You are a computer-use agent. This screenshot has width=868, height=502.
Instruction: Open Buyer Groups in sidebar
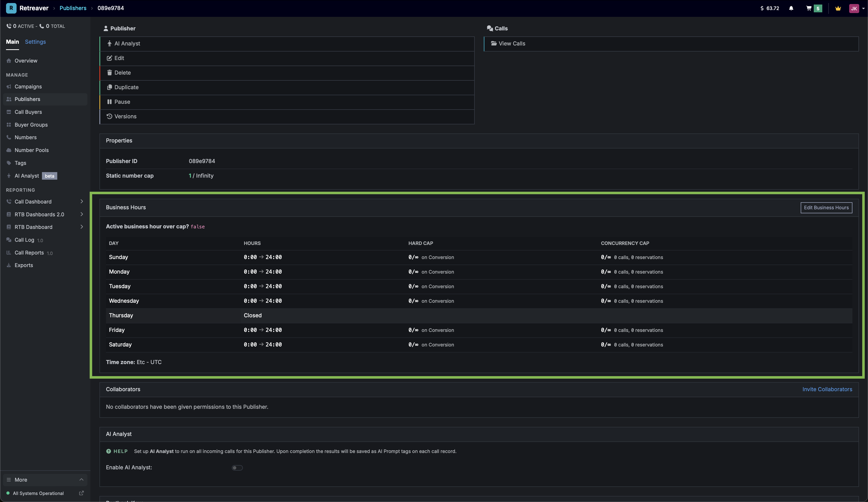[45, 125]
